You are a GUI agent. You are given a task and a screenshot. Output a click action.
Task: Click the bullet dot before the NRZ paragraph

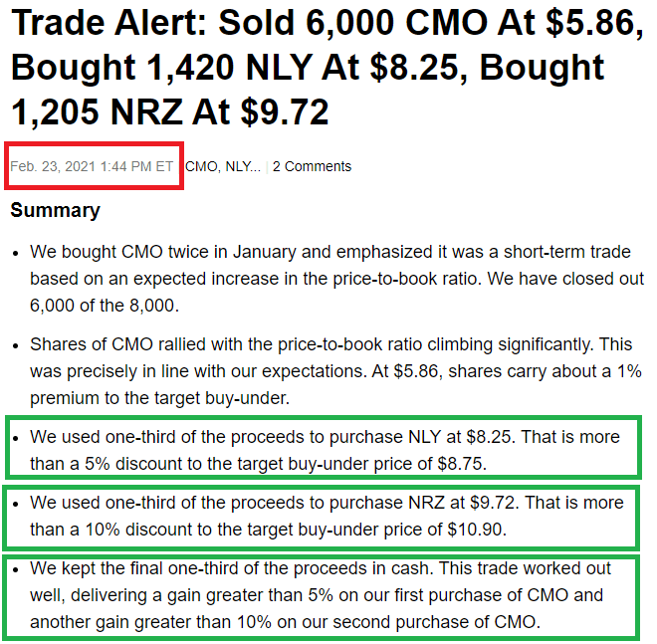click(x=16, y=504)
